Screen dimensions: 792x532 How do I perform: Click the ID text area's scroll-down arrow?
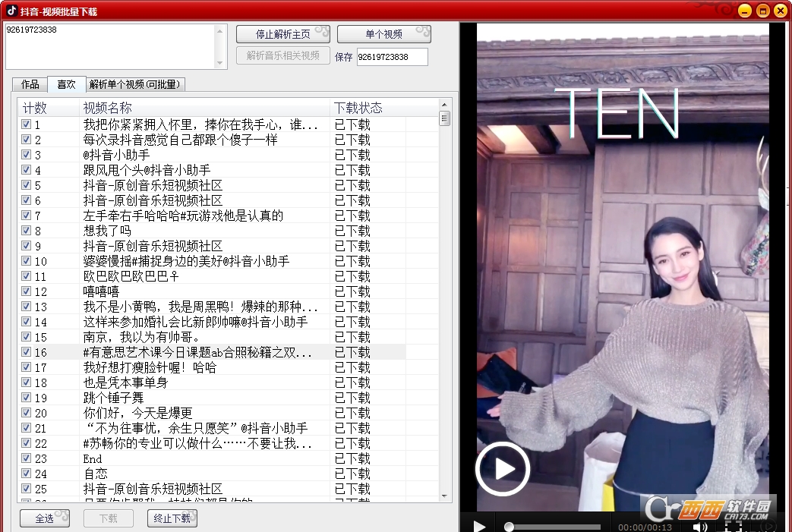[219, 62]
